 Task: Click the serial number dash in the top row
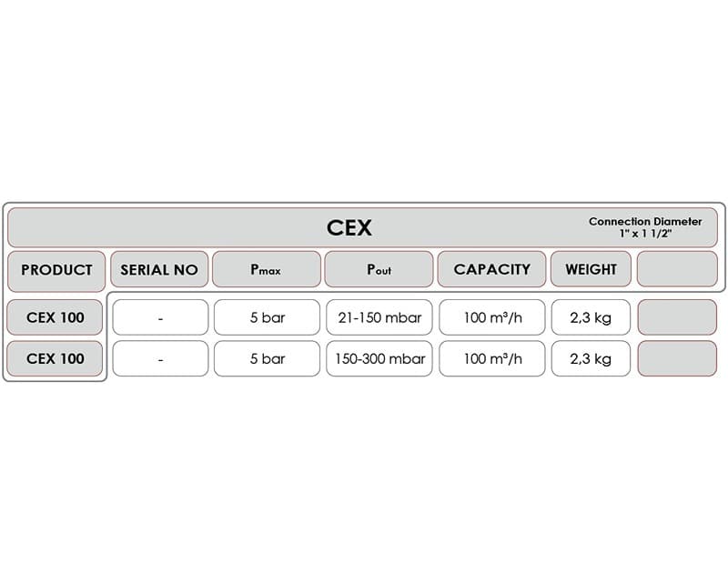[x=160, y=317]
